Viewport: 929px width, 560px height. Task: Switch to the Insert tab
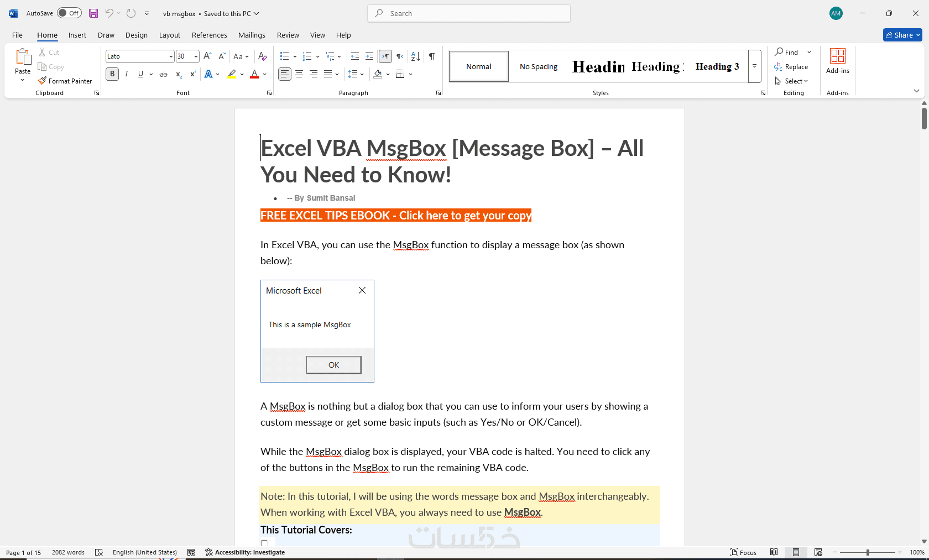point(77,35)
